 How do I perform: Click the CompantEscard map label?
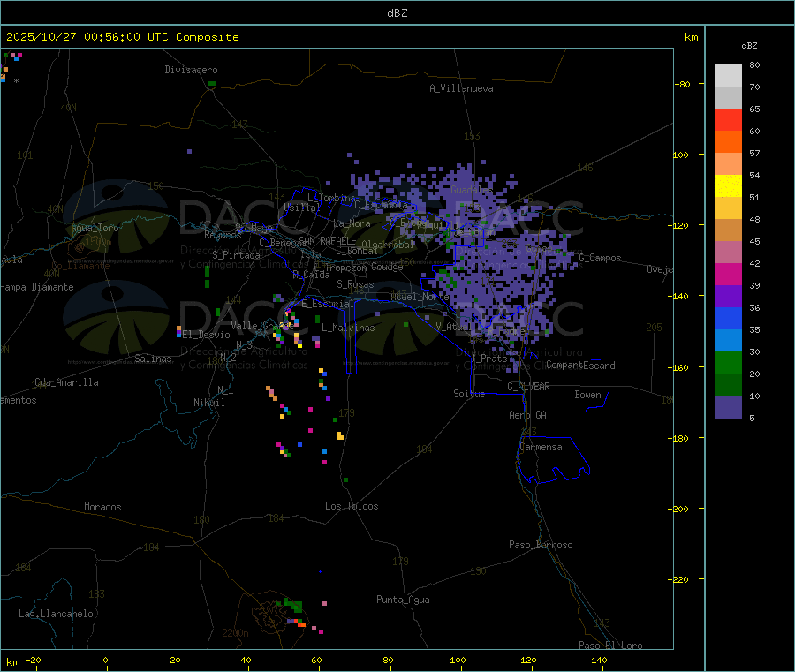coord(580,366)
